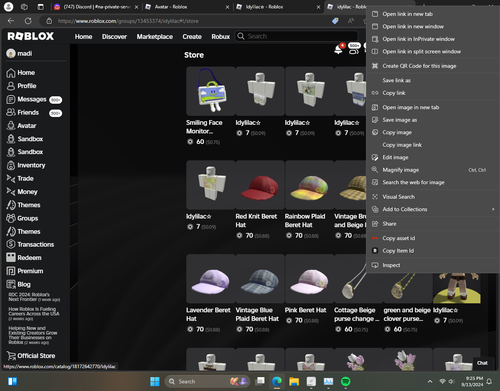This screenshot has width=500, height=391.
Task: Click the volume icon in system tray
Action: point(451,381)
